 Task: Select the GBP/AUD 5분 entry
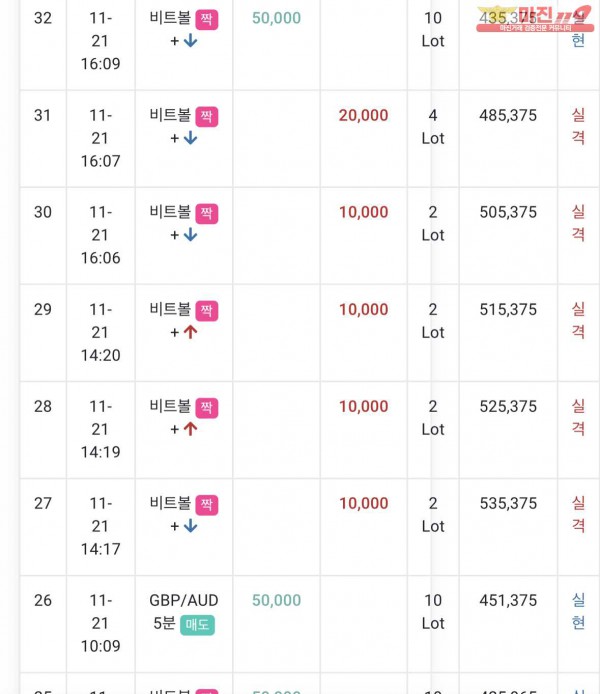click(184, 612)
